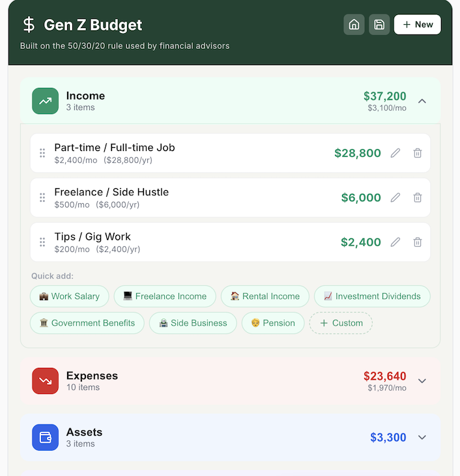Quick add Work Salary income

click(x=69, y=296)
